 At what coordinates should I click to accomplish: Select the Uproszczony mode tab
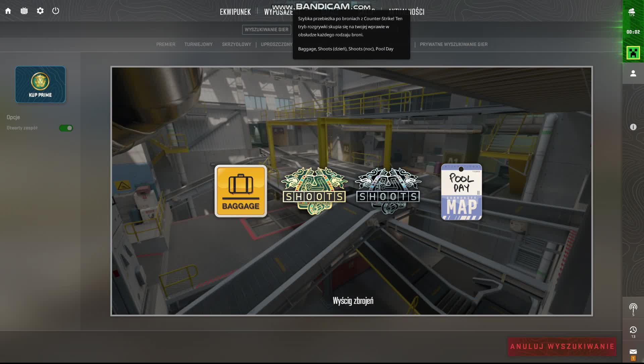(x=277, y=44)
